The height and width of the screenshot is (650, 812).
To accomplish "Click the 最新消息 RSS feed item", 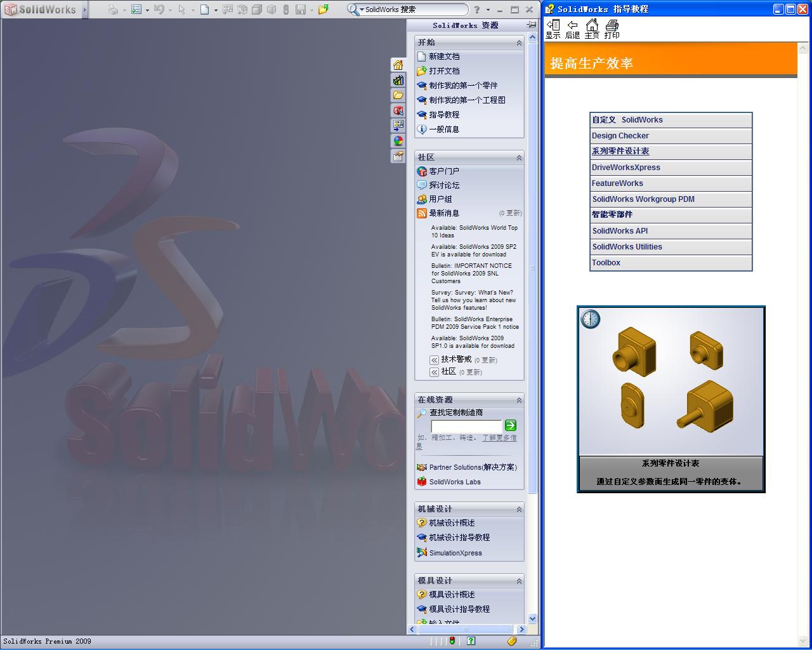I will [x=444, y=213].
